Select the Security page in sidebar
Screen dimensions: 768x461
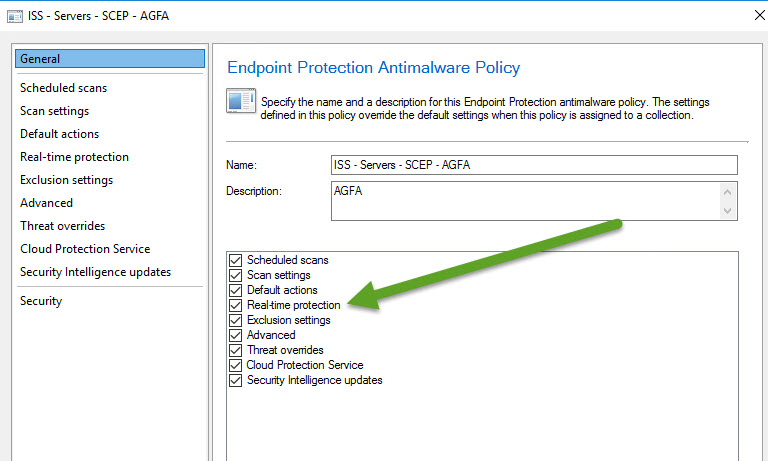(41, 301)
